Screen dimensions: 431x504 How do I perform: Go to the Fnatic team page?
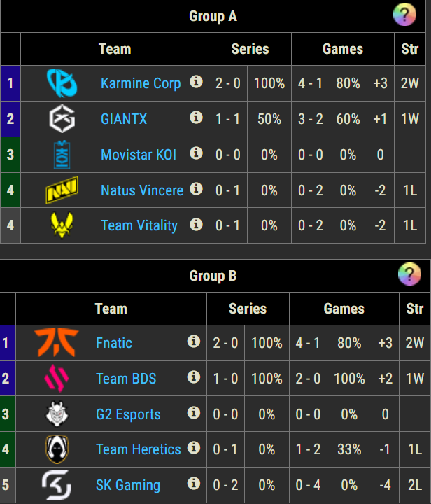pos(114,343)
